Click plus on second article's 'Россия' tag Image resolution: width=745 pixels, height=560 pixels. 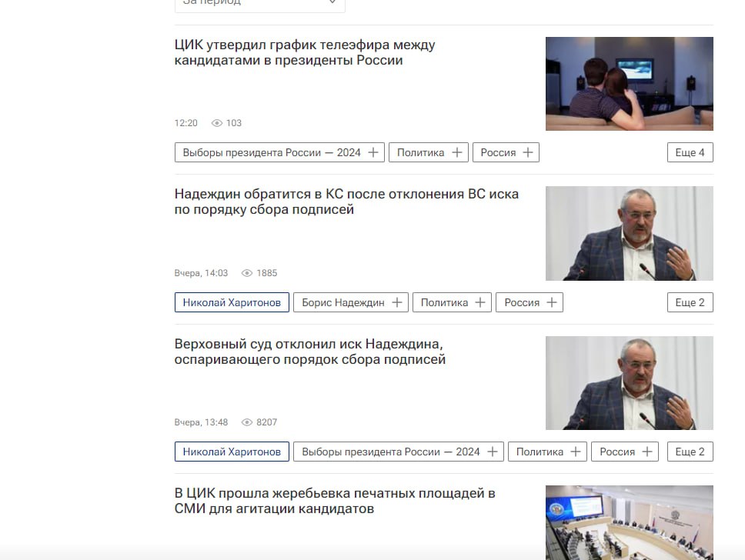coord(552,302)
